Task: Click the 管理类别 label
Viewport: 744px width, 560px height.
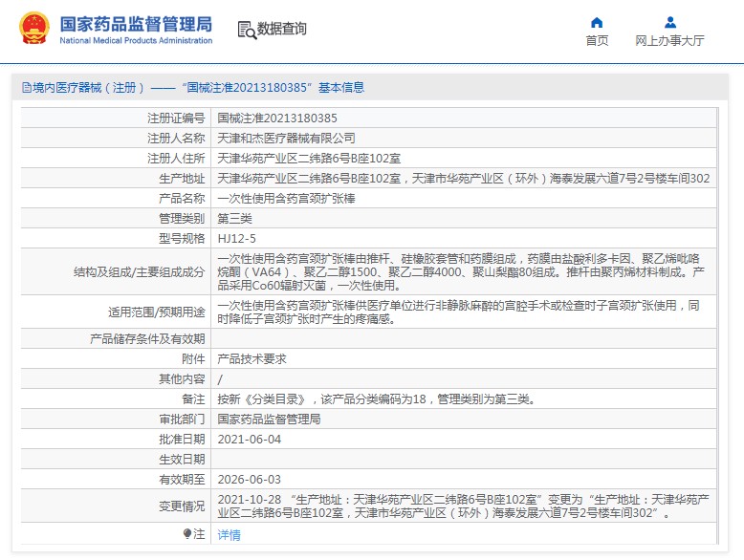Action: 183,219
